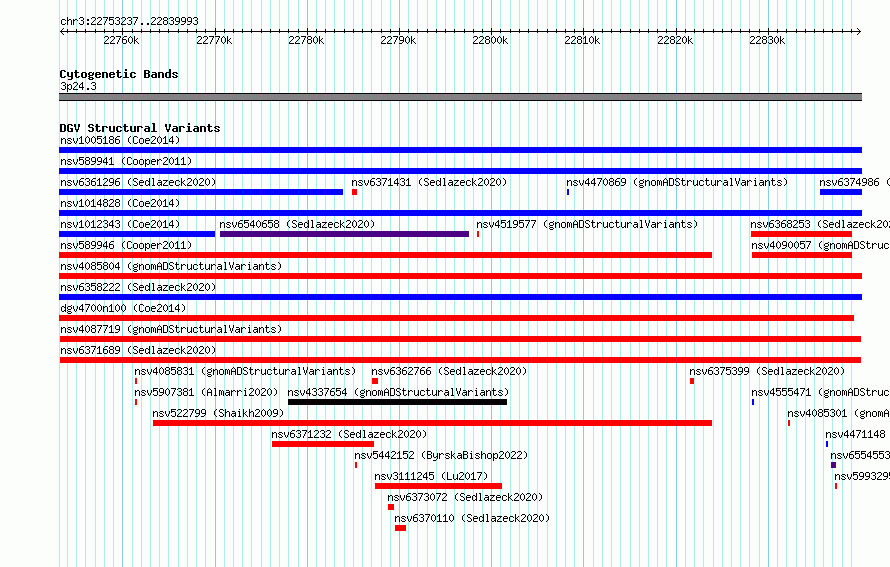Open nsv6373072 (Sedlazeck2020) label
The height and width of the screenshot is (567, 890).
point(465,497)
